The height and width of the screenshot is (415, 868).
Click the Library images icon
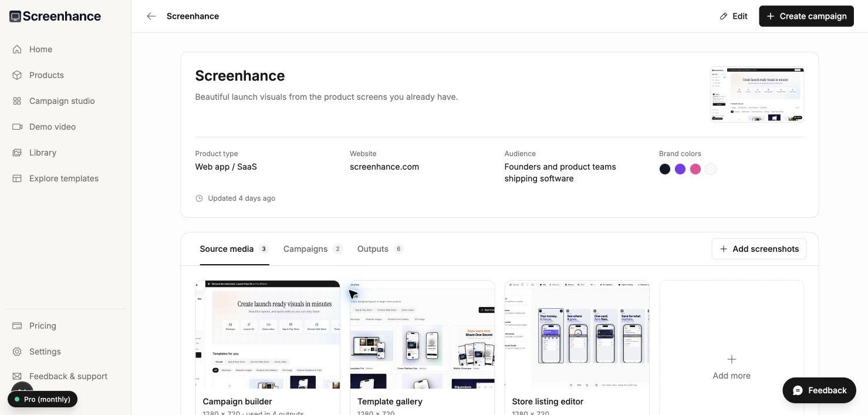click(17, 153)
